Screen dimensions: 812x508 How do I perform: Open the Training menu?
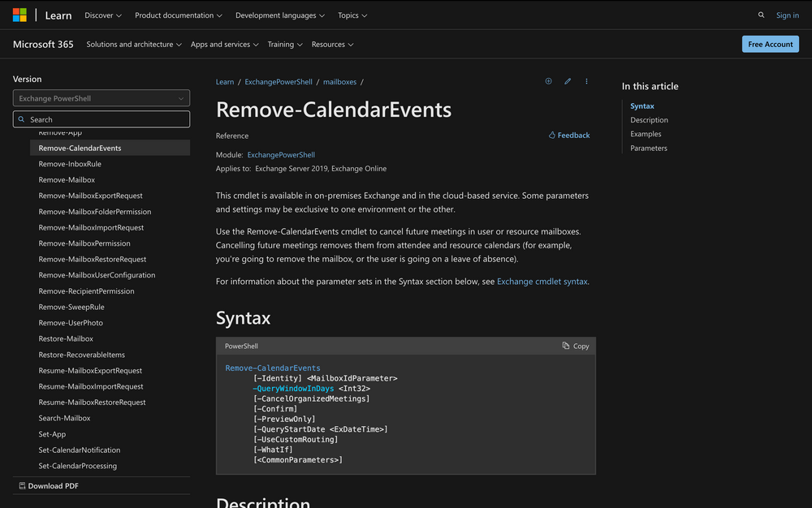tap(285, 45)
